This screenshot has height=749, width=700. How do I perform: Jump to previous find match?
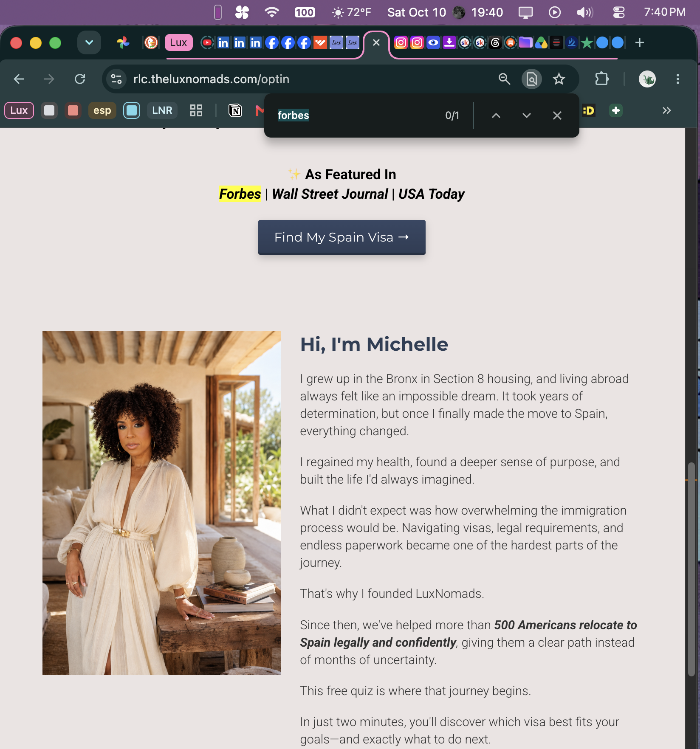point(496,115)
